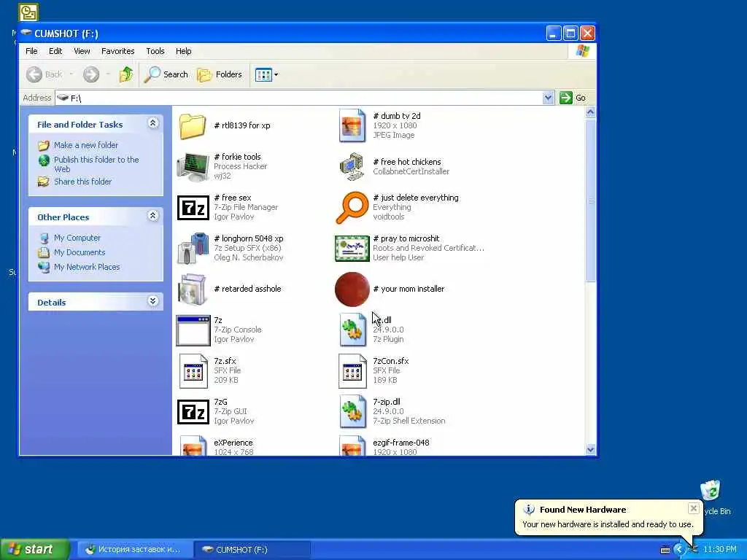The height and width of the screenshot is (560, 747).
Task: Select the '# forkie tools' Process Hacker icon
Action: coord(193,167)
